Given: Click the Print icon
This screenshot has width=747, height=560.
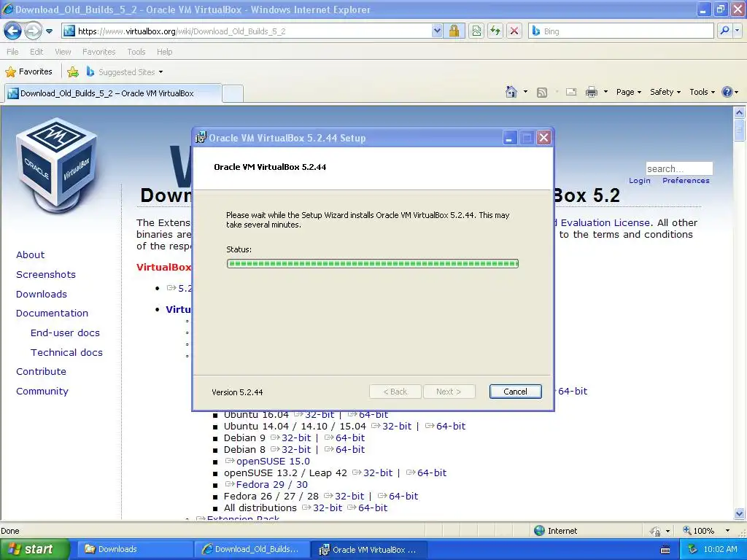Looking at the screenshot, I should click(591, 92).
